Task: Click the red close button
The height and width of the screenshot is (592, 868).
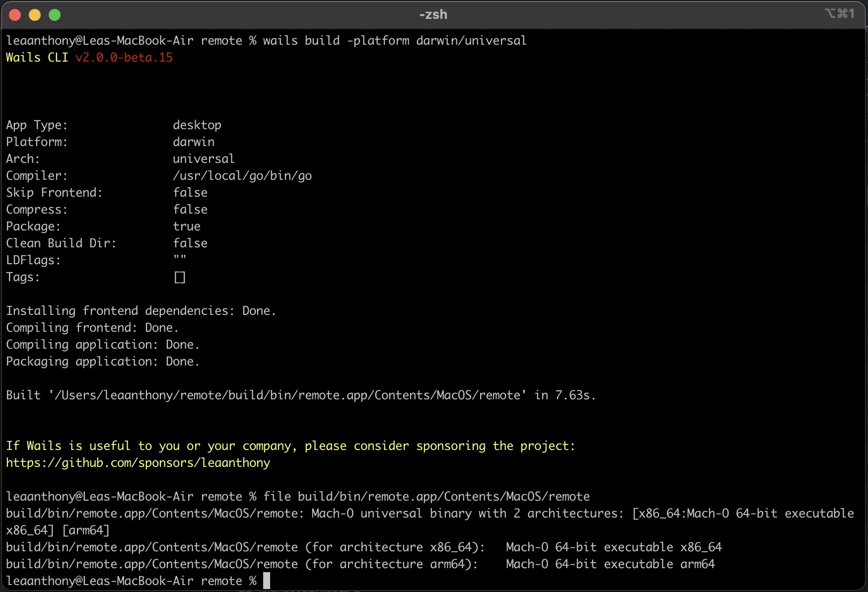Action: [15, 14]
